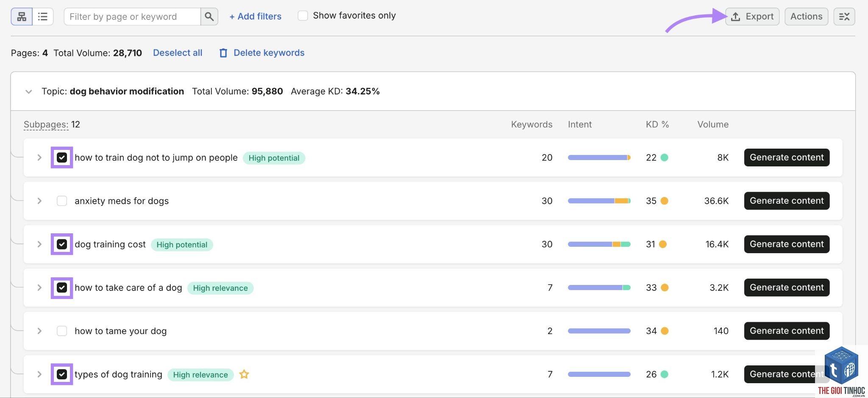Click the collapse-all icon beside Actions

click(x=844, y=17)
